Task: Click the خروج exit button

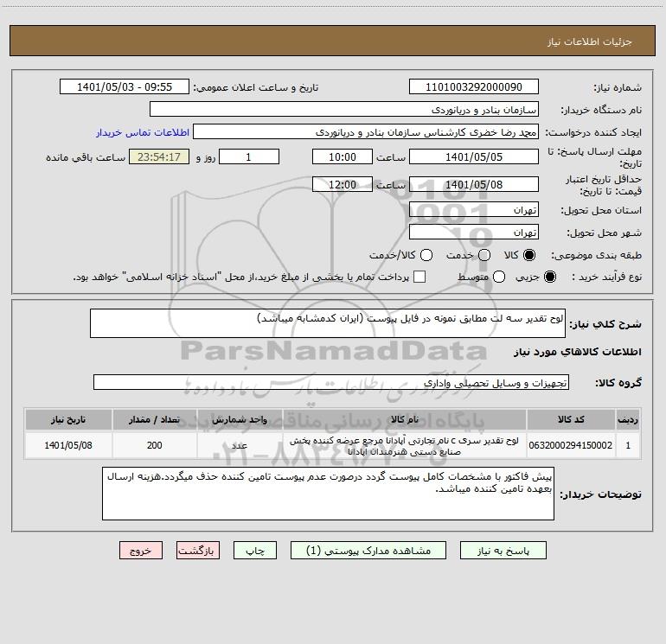Action: pyautogui.click(x=141, y=550)
